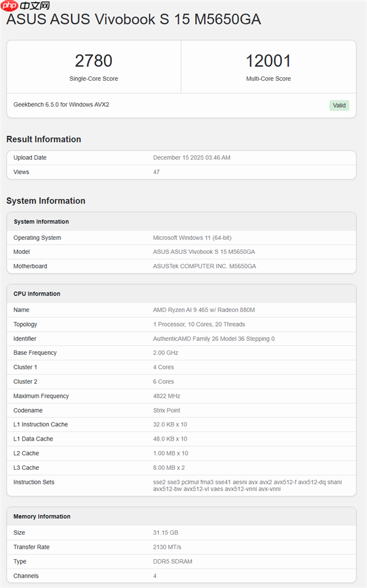The width and height of the screenshot is (367, 588).
Task: Click the System Information table header
Action: tap(41, 221)
